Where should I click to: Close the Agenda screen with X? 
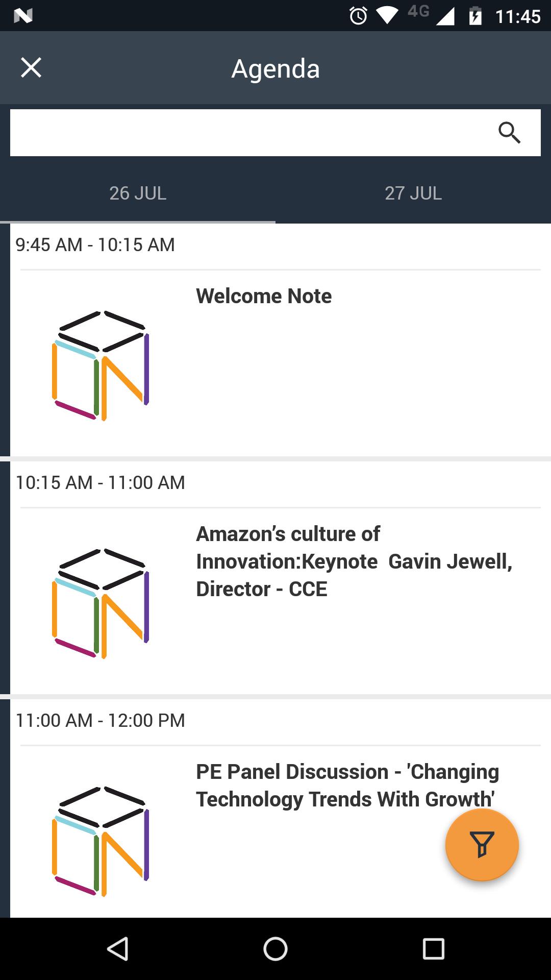coord(31,68)
